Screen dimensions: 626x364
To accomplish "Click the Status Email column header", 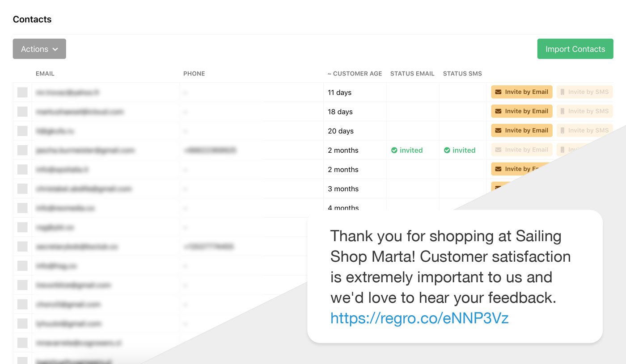I will click(412, 74).
